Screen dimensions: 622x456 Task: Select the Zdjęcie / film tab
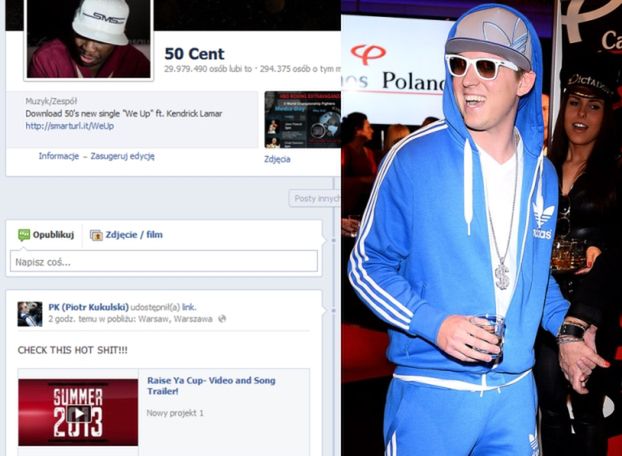tap(126, 235)
